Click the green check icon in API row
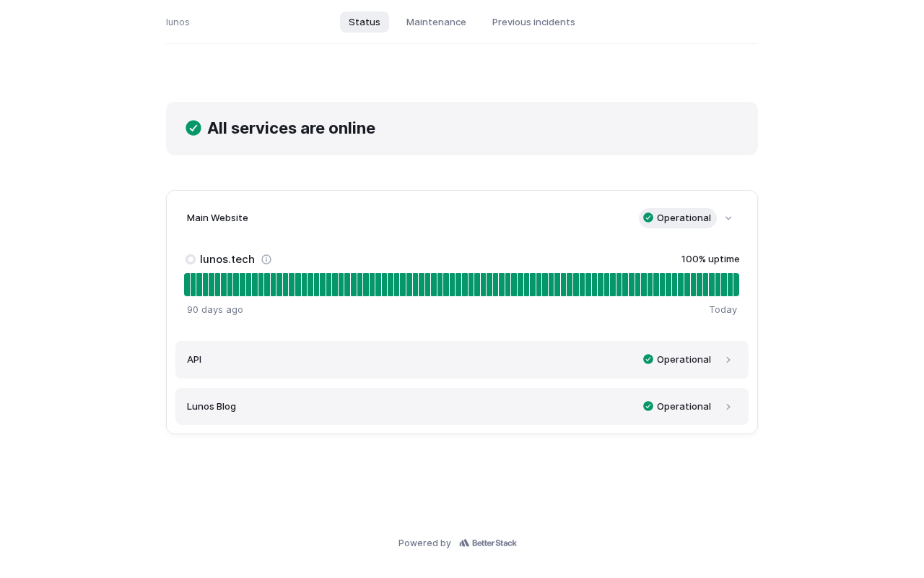924x578 pixels. point(648,359)
